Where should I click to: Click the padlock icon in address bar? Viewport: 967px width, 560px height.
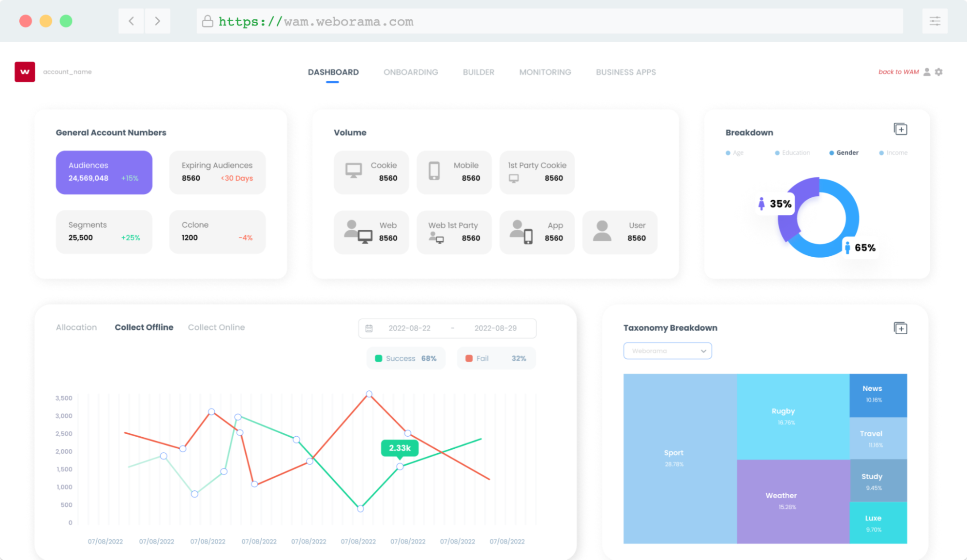208,21
